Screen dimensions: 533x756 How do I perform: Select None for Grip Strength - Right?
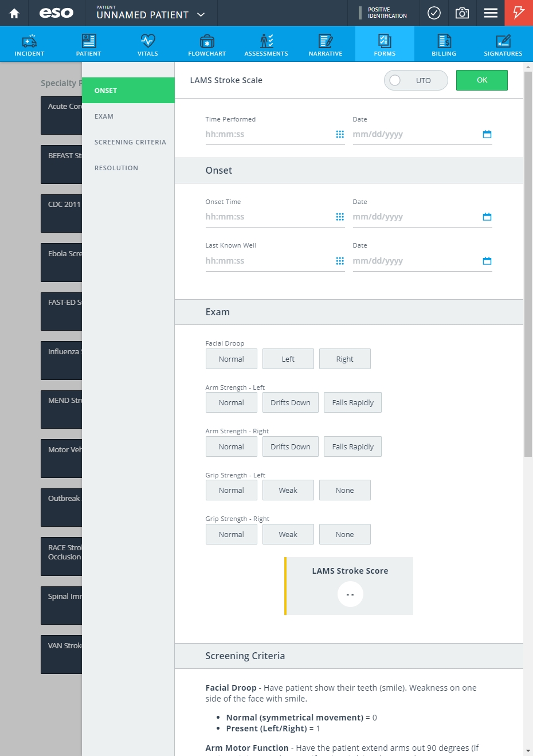pos(345,534)
